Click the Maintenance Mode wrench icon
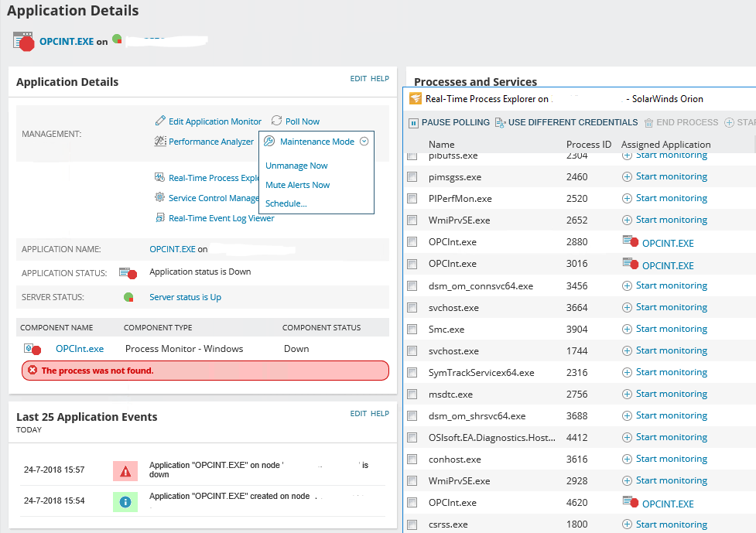The height and width of the screenshot is (533, 756). tap(269, 142)
